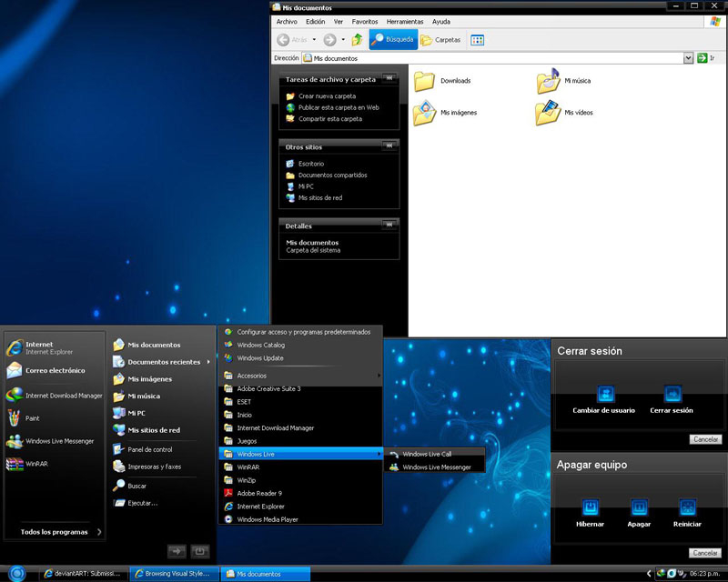Click the Reiniciar restart icon

click(687, 507)
